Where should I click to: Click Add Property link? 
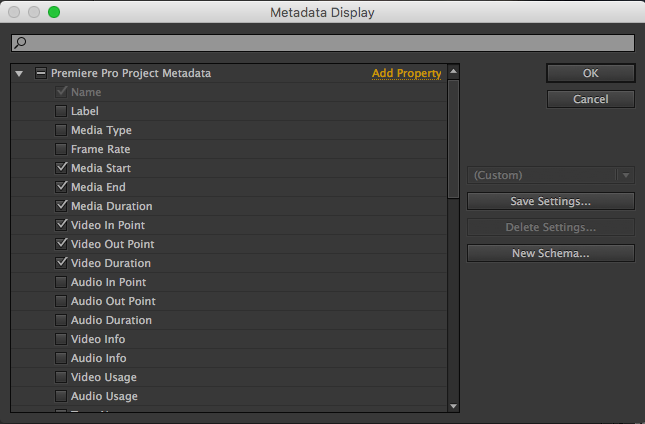[406, 73]
